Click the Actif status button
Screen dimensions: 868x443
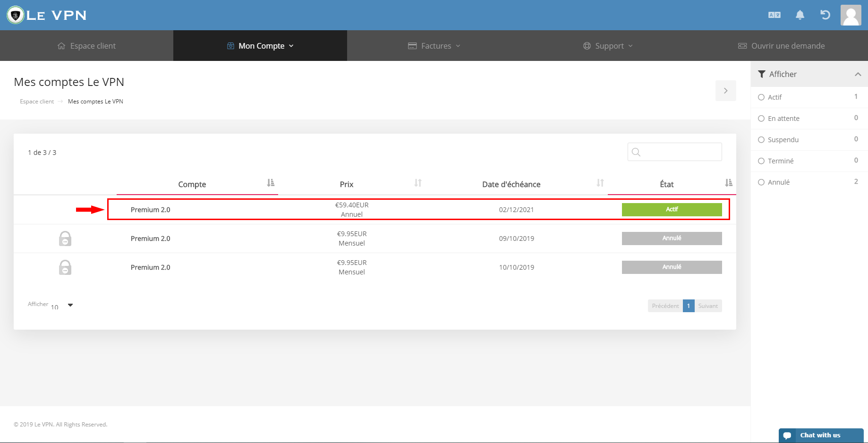(672, 210)
